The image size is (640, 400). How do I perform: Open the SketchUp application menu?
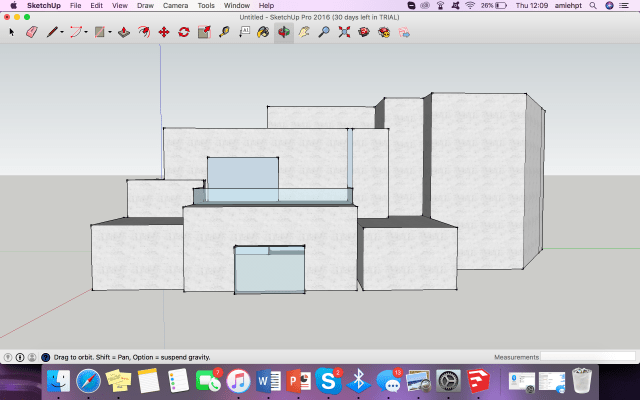pyautogui.click(x=44, y=6)
